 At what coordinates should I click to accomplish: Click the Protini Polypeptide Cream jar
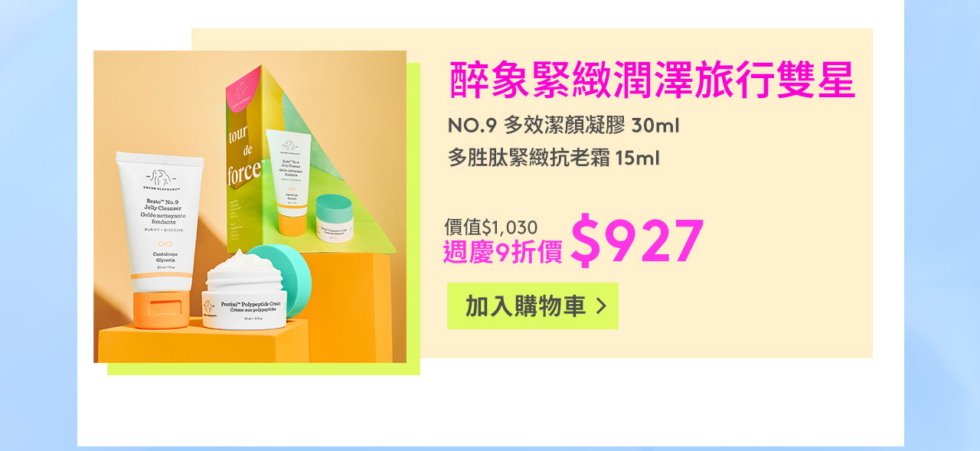(244, 295)
